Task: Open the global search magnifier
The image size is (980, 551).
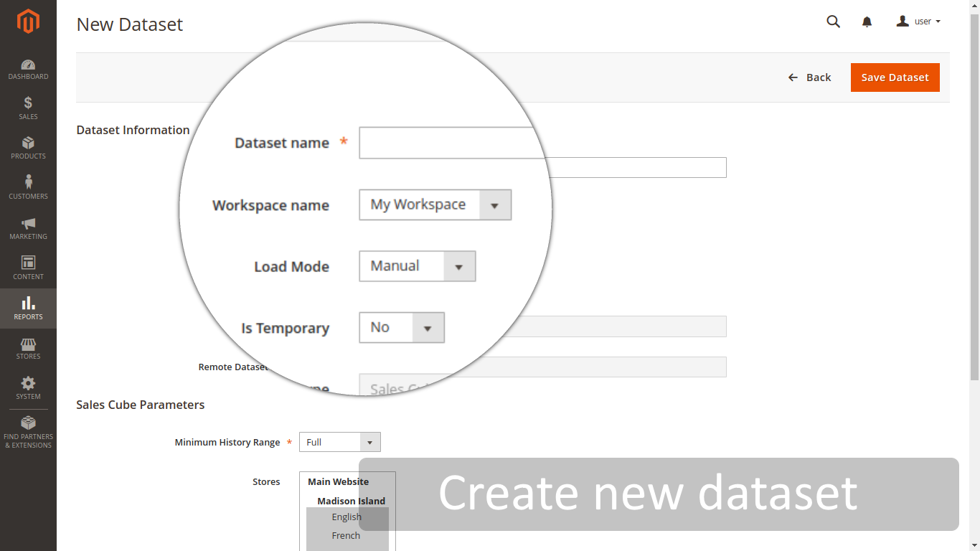Action: (833, 22)
